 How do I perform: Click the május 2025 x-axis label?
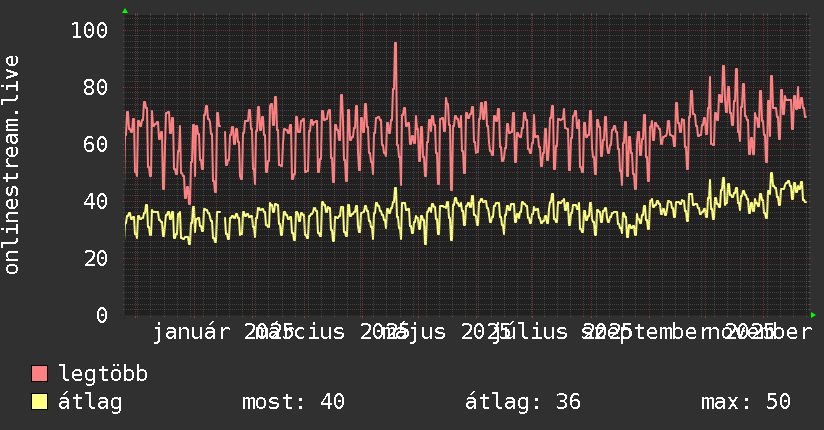pyautogui.click(x=445, y=332)
